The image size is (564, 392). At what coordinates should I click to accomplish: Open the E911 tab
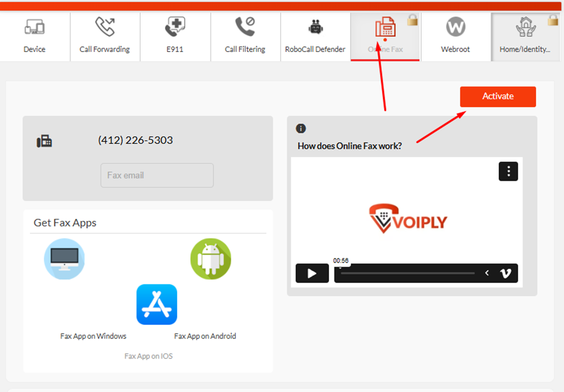175,36
